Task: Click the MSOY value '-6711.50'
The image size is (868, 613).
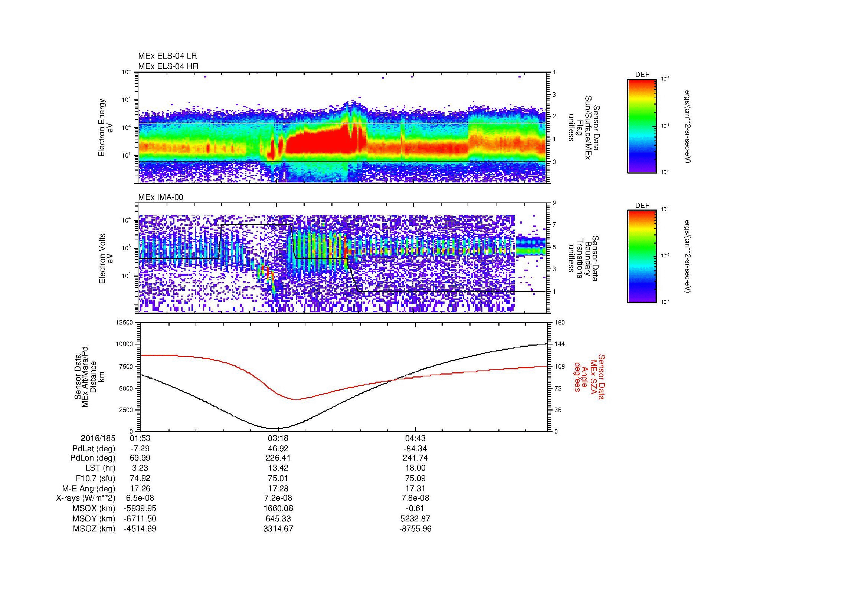Action: tap(140, 518)
